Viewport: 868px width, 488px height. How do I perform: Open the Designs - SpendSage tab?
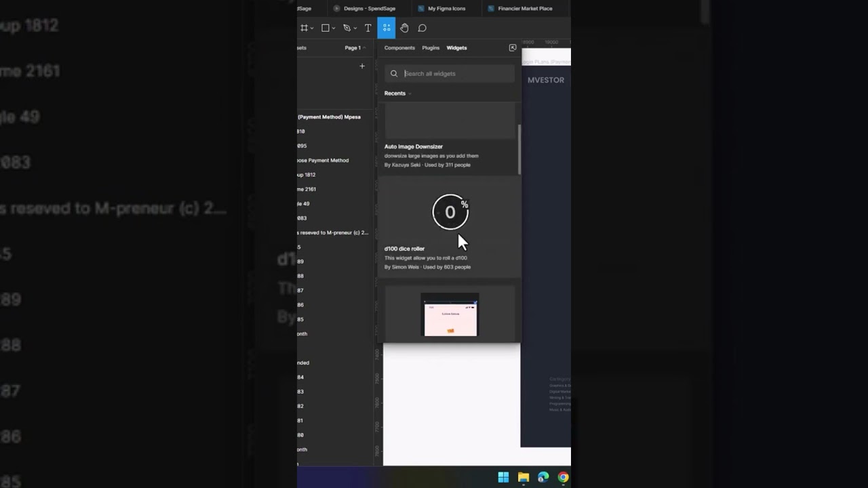[369, 8]
